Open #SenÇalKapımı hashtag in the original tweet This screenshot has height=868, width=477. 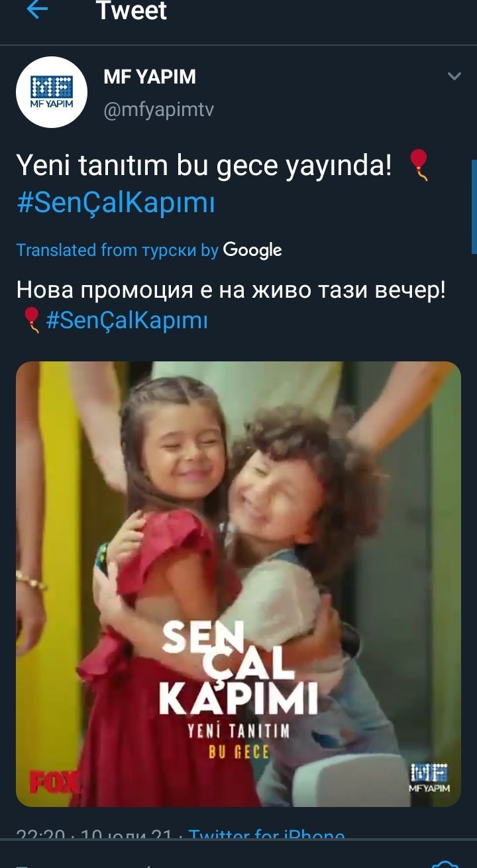tap(116, 203)
